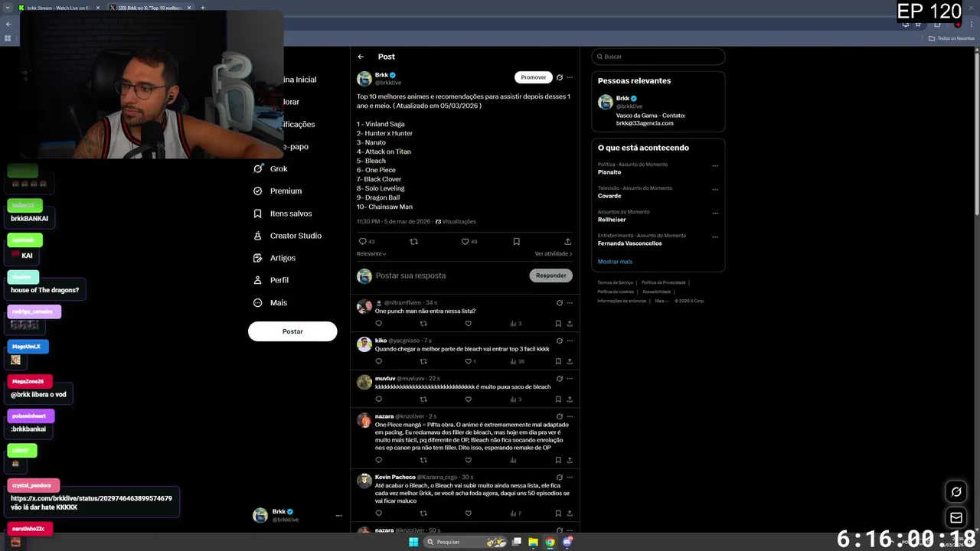Click Grok icon on muvluv's comment
980x551 pixels.
pyautogui.click(x=560, y=378)
